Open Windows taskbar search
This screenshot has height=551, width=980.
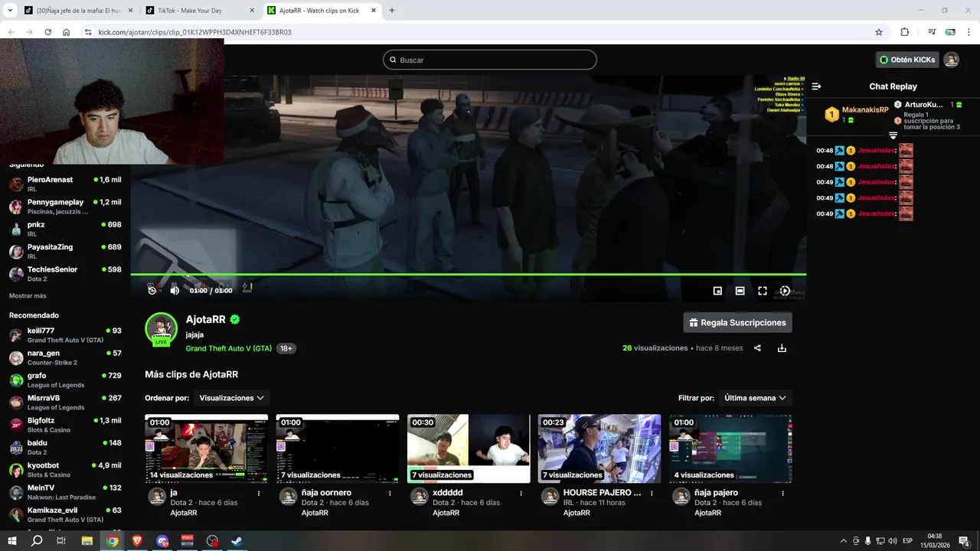click(x=36, y=541)
